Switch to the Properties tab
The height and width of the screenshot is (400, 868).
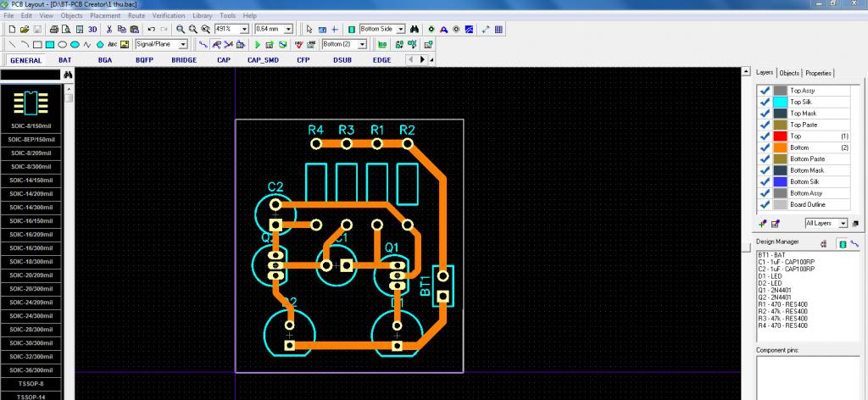click(x=819, y=74)
